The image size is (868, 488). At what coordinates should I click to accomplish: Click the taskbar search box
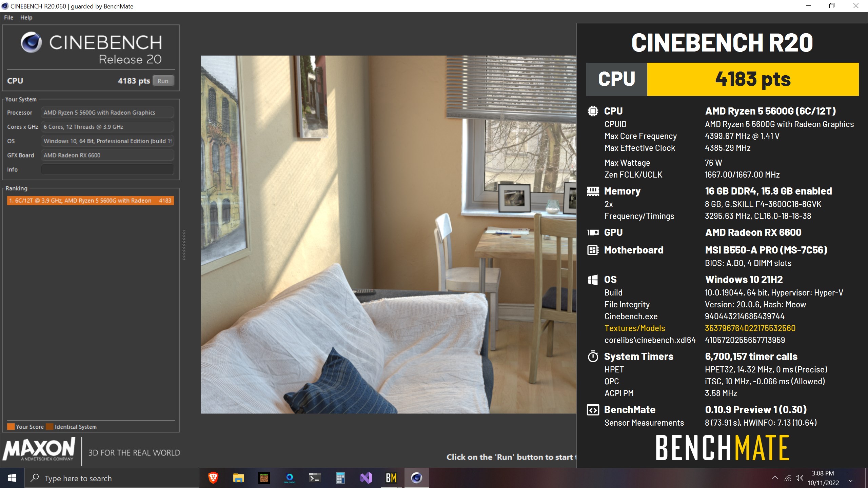(x=112, y=478)
